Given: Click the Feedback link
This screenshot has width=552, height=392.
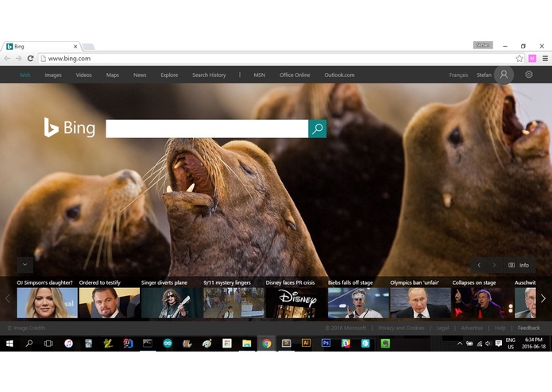Looking at the screenshot, I should click(x=529, y=328).
